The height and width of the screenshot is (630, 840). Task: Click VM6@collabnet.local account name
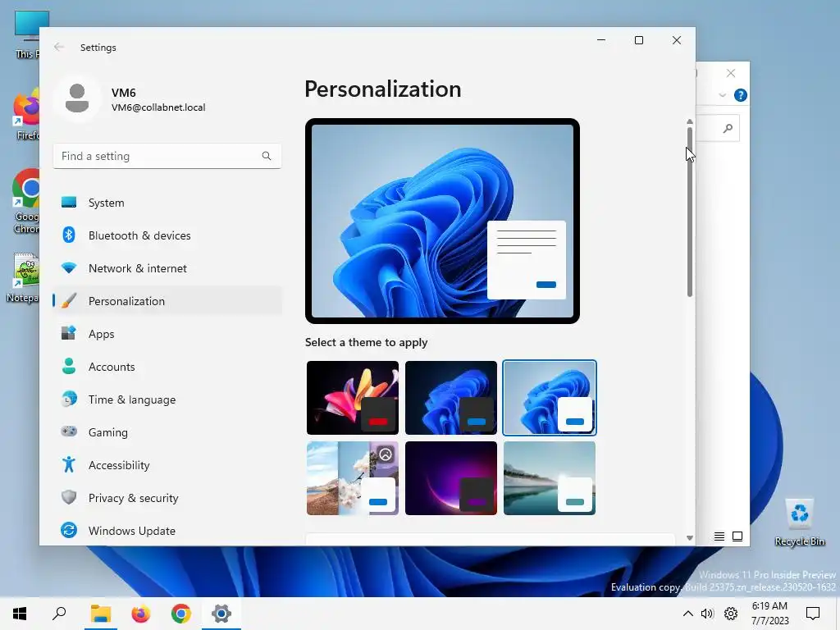pos(158,107)
